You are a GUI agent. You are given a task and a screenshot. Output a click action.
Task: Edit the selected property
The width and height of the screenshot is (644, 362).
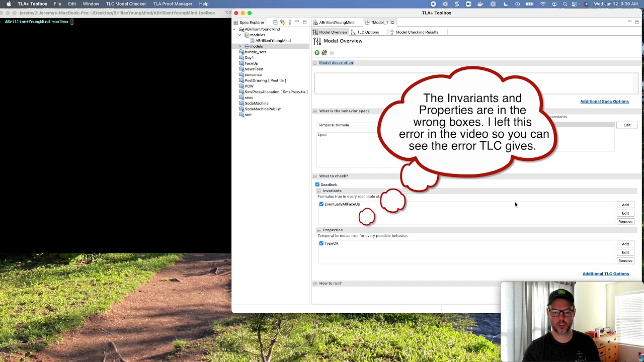point(625,252)
